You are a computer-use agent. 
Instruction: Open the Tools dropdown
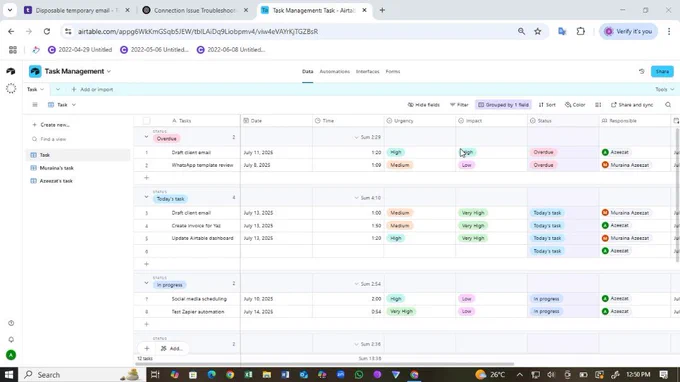pos(664,89)
